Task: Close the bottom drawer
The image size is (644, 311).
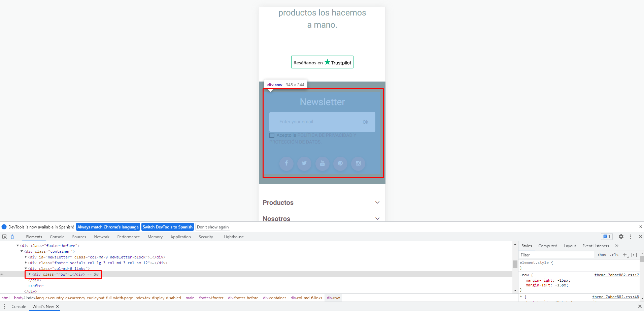Action: (x=640, y=307)
